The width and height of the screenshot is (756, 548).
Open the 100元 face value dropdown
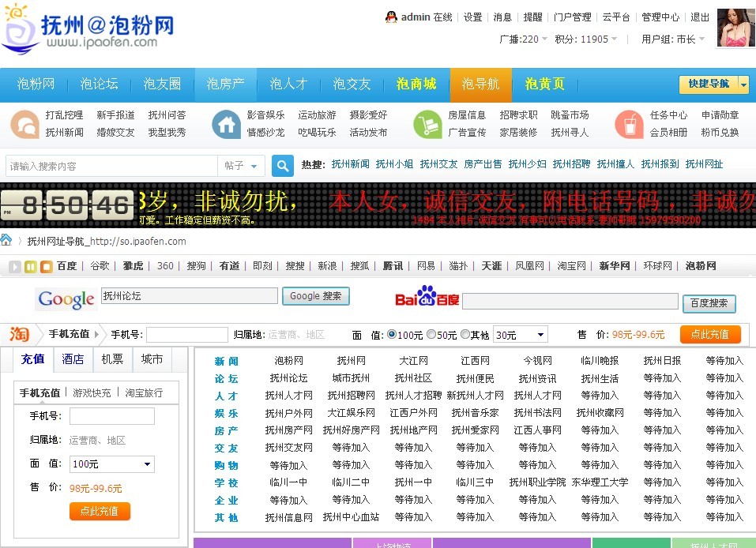tap(112, 464)
